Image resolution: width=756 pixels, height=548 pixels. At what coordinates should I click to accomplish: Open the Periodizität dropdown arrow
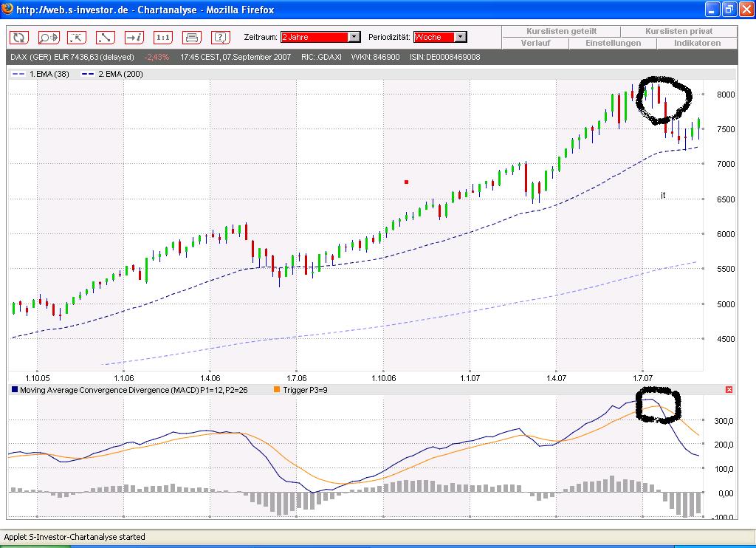(x=461, y=37)
